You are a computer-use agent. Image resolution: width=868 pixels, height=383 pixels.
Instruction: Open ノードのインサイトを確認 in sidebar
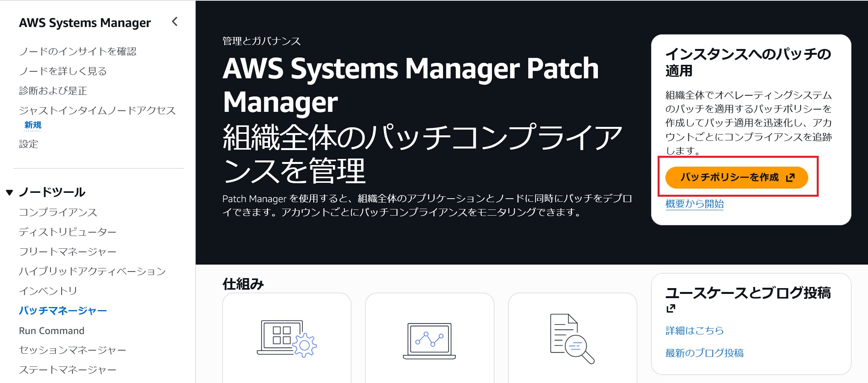click(77, 51)
